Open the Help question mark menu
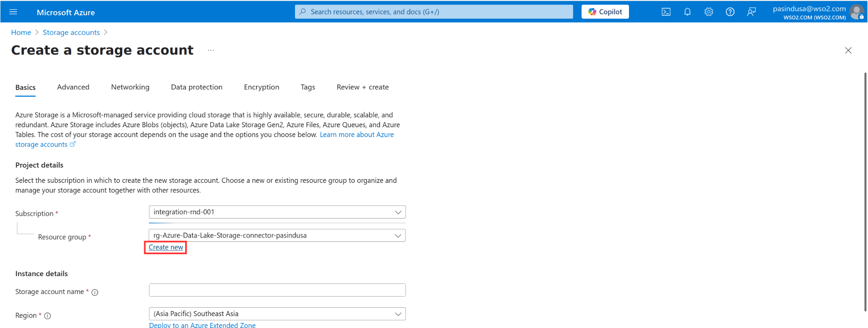 730,12
